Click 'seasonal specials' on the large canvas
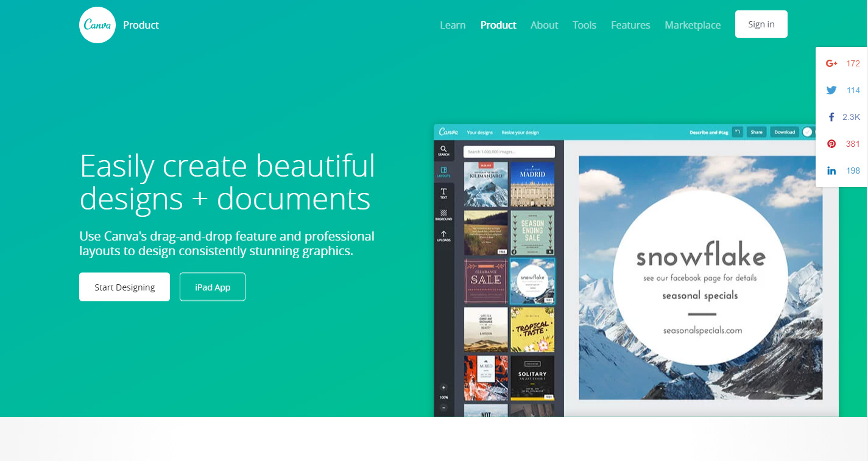The image size is (868, 461). point(700,296)
